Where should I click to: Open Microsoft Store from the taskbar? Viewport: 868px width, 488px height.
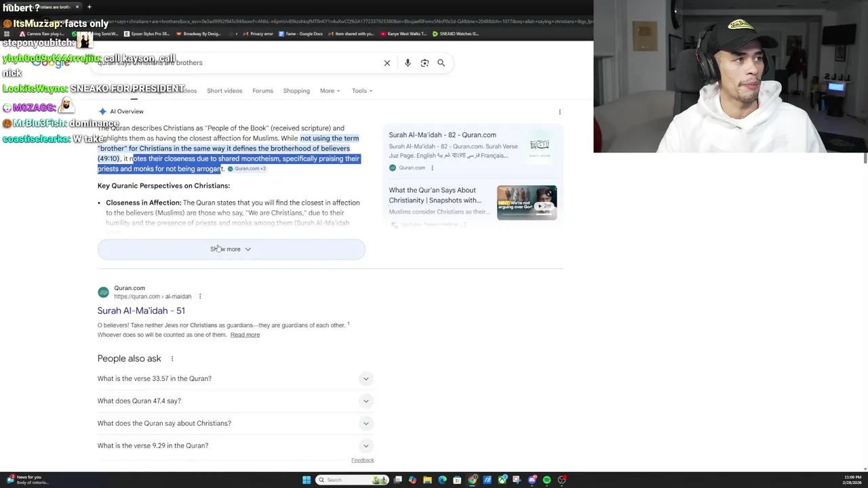click(457, 480)
